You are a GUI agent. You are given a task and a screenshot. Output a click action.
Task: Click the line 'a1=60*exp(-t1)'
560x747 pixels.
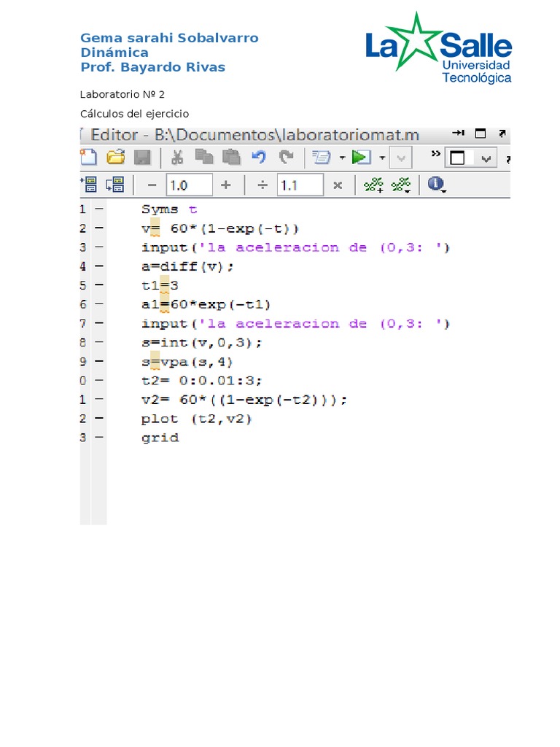pos(206,304)
